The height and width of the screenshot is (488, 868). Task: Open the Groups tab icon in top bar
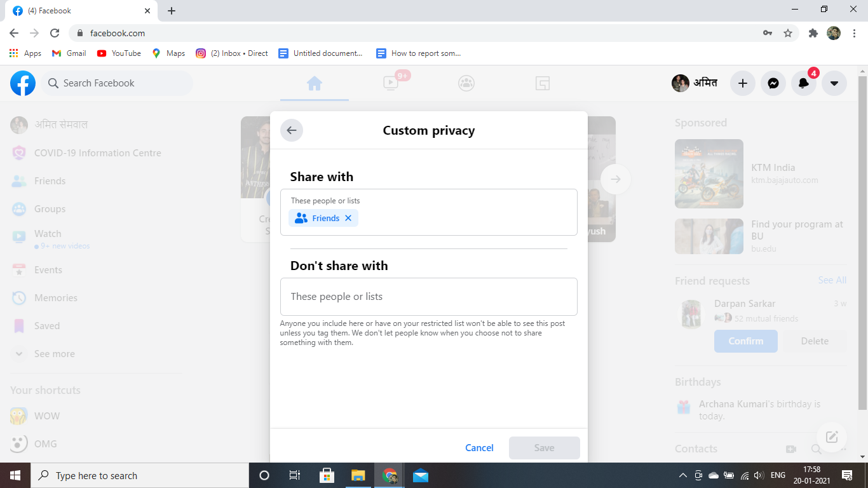click(x=466, y=83)
